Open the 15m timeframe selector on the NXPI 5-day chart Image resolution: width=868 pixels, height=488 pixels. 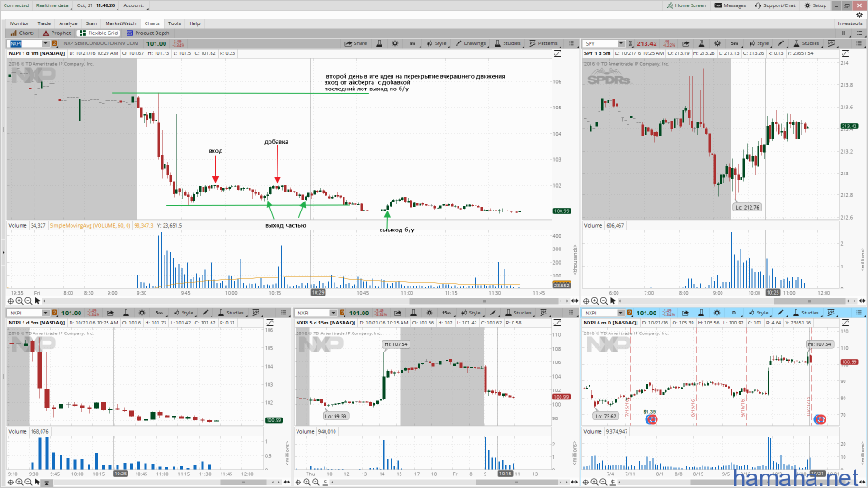446,313
